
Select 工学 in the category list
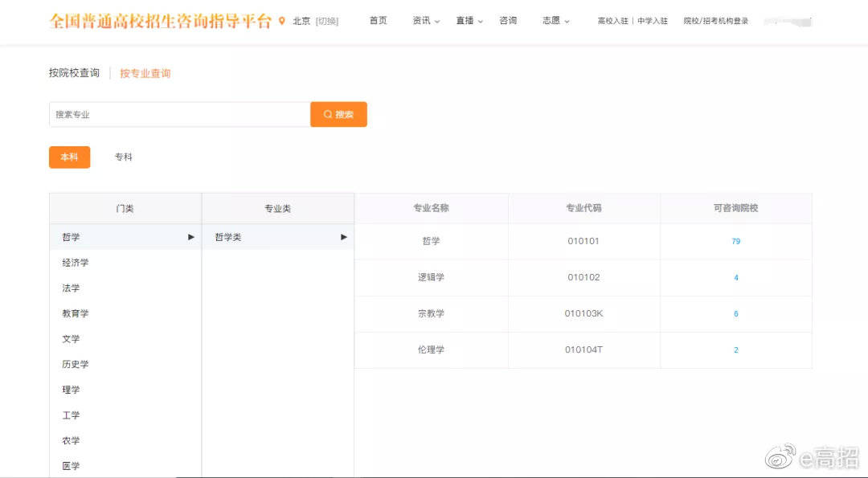click(x=71, y=415)
